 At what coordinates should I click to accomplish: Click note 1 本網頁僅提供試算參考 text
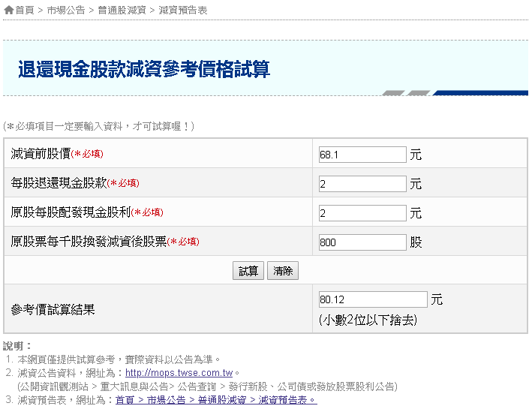119,359
